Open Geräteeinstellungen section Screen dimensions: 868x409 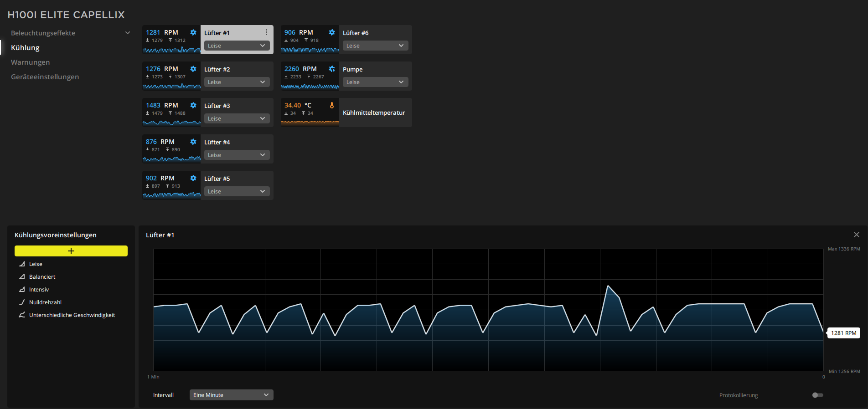click(x=45, y=77)
